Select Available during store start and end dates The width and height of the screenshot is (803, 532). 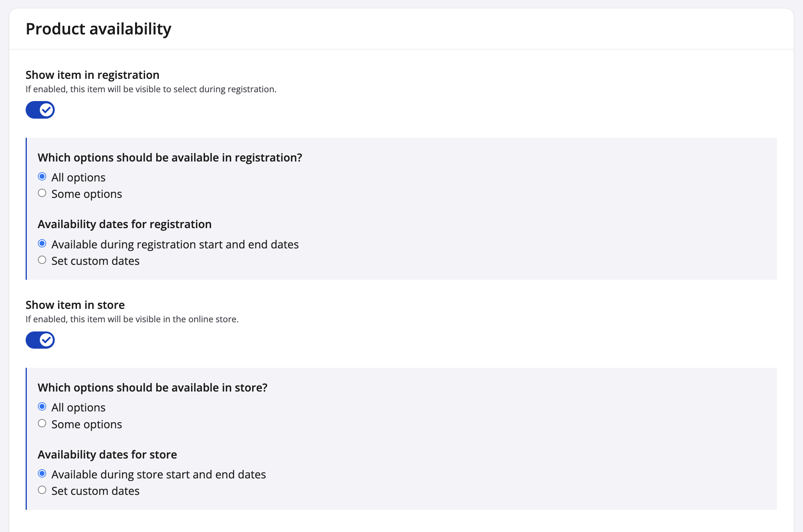pyautogui.click(x=42, y=474)
